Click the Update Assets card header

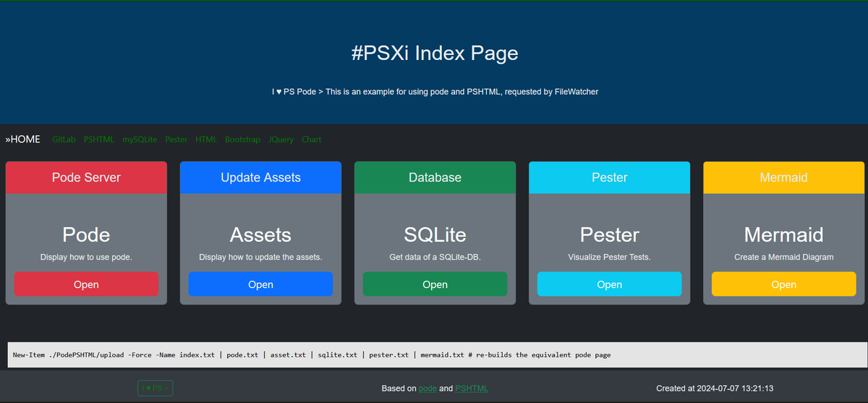point(260,177)
